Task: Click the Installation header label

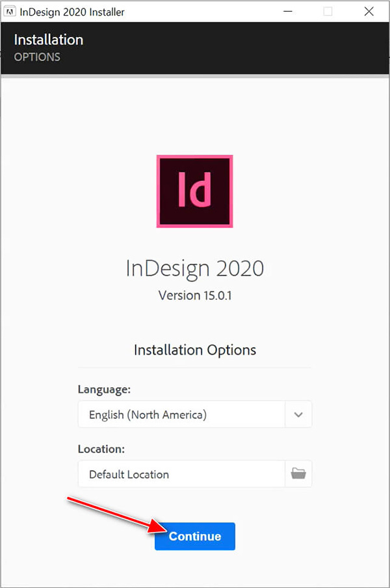Action: (x=48, y=40)
